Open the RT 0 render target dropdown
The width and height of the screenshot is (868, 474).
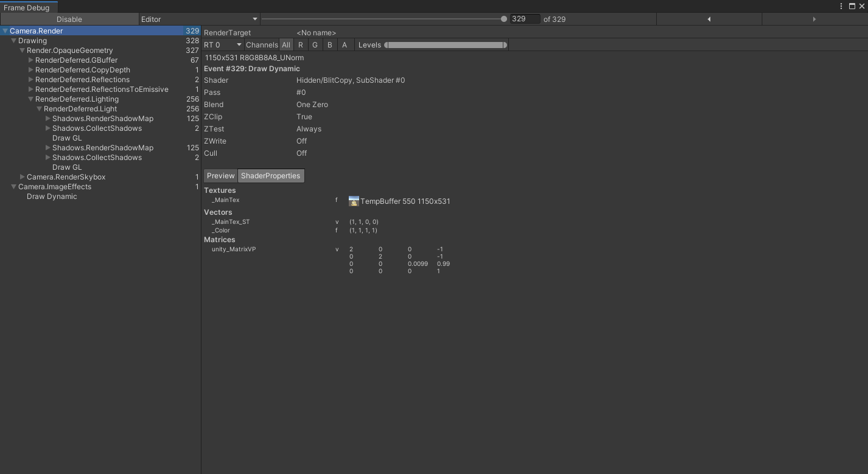223,44
